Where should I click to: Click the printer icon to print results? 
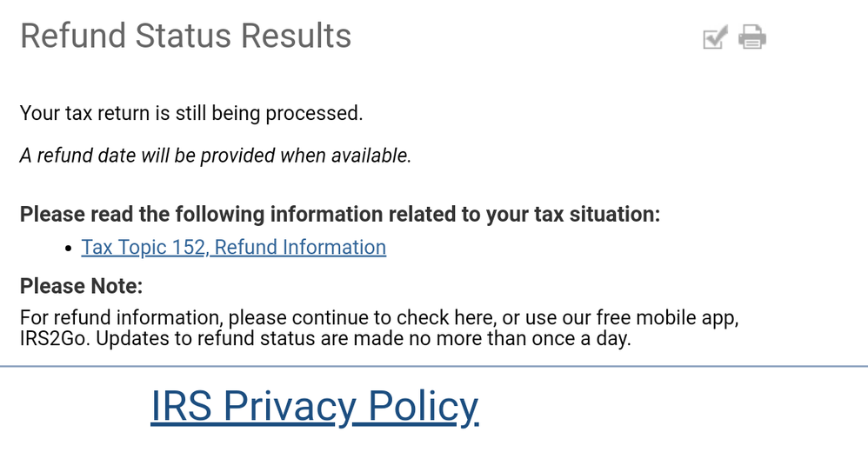[751, 37]
